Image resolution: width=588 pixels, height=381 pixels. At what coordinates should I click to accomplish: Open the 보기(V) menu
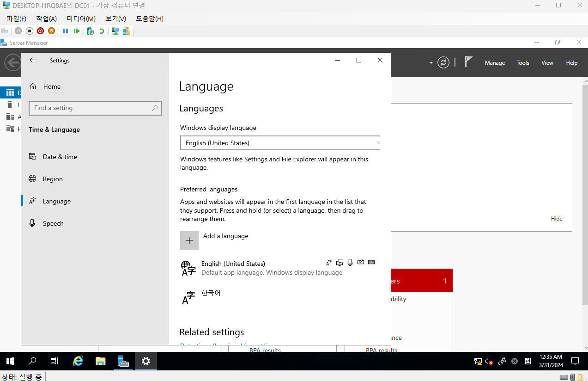(x=115, y=18)
